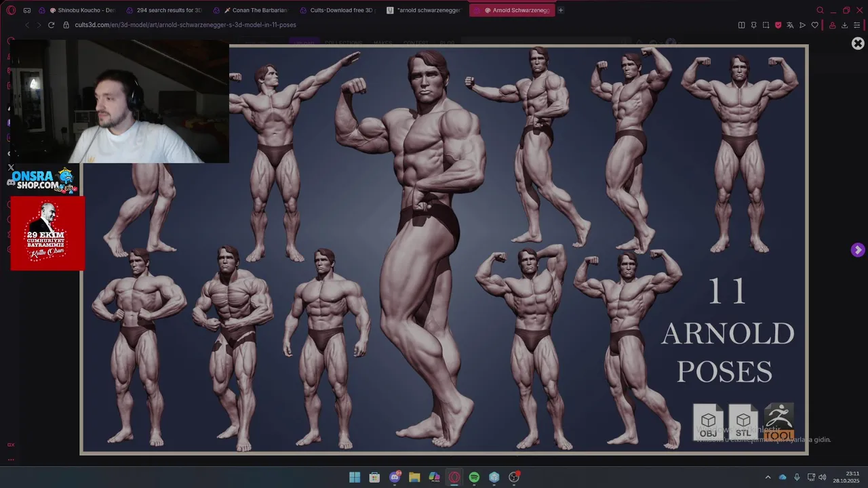Select the active Arnold Schwarzenegger tab
This screenshot has height=488, width=868.
(x=512, y=10)
